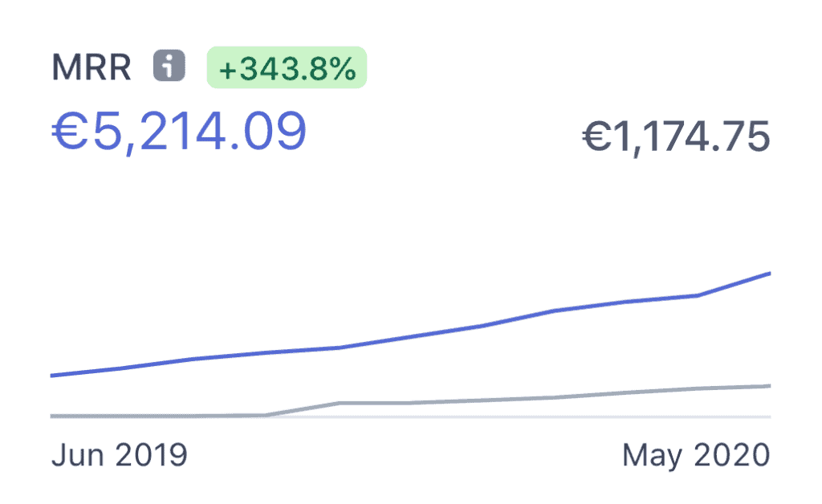Select the May 2020 end date label
This screenshot has width=822, height=504.
(695, 455)
